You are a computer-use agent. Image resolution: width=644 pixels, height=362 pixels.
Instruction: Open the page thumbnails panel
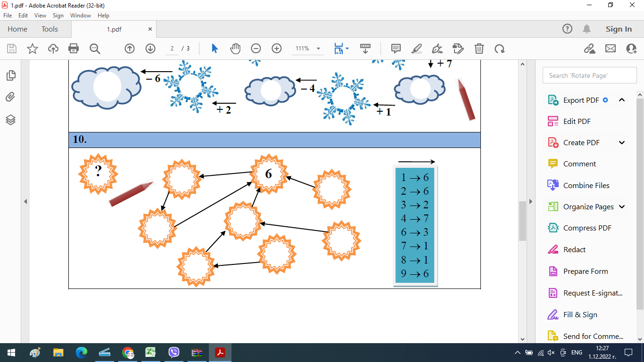click(x=11, y=75)
